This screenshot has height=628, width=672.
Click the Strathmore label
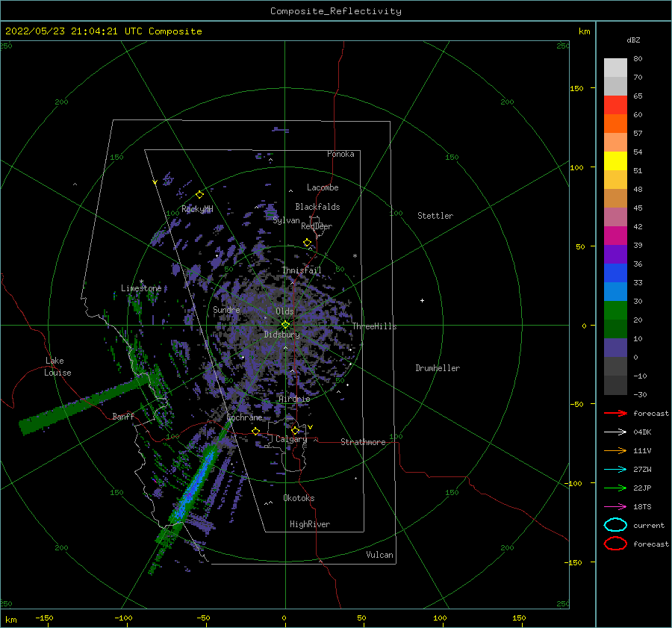pyautogui.click(x=363, y=442)
